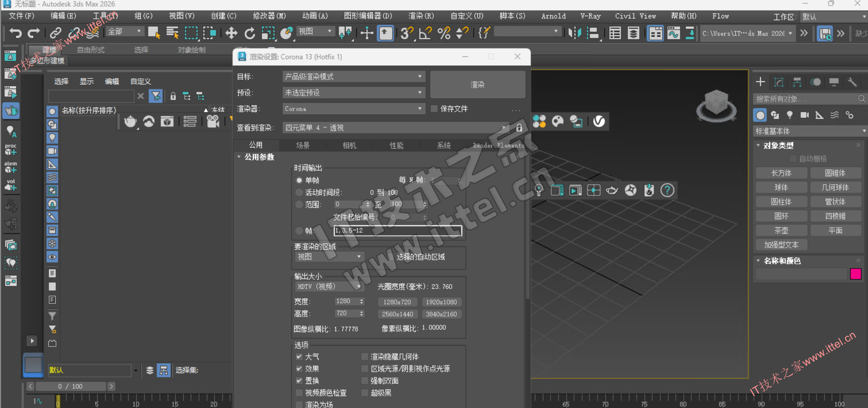
Task: Select the 活动时间段 radio button
Action: [299, 193]
